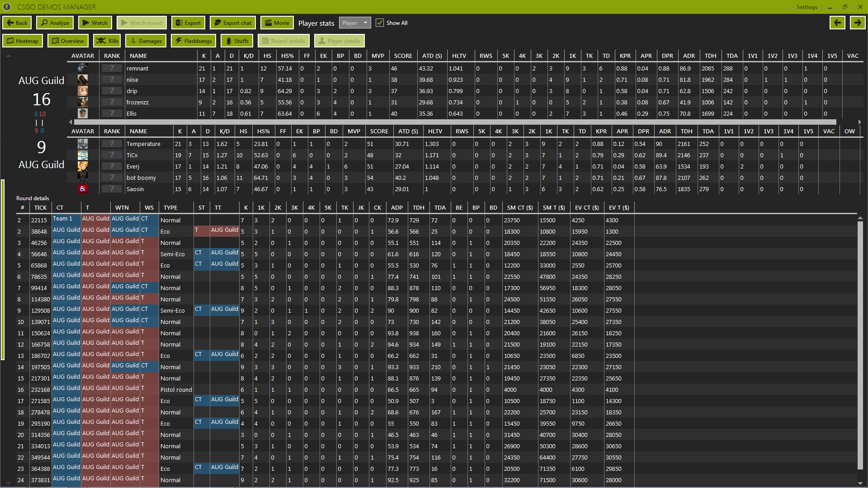
Task: Open Settings in the title bar
Action: coord(807,7)
